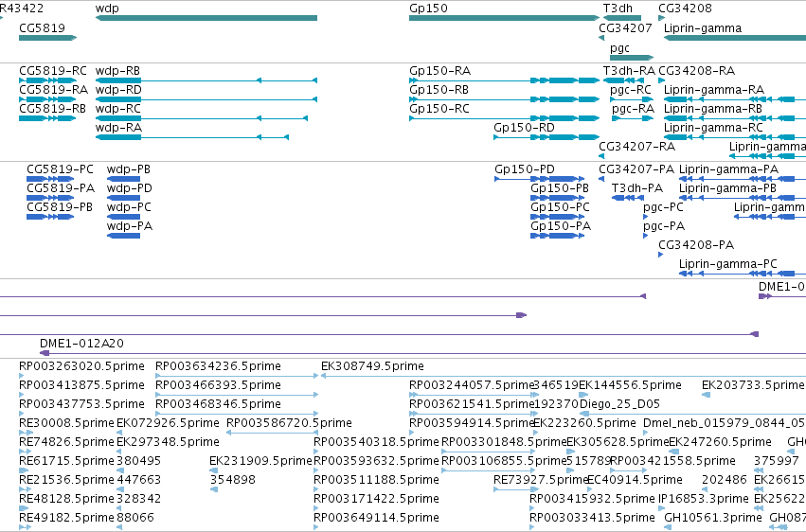Click protein wdp-PB label
This screenshot has width=806, height=532.
click(129, 168)
